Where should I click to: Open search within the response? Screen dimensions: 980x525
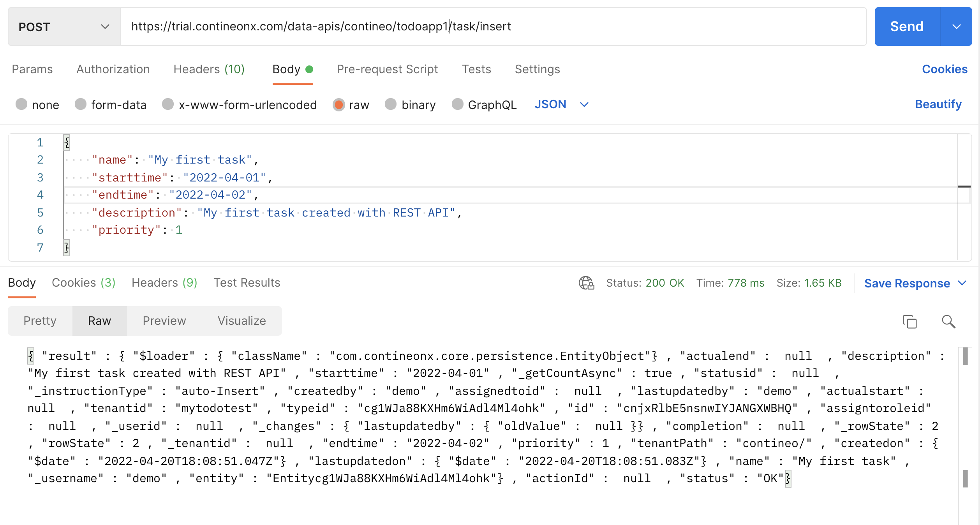pos(948,321)
